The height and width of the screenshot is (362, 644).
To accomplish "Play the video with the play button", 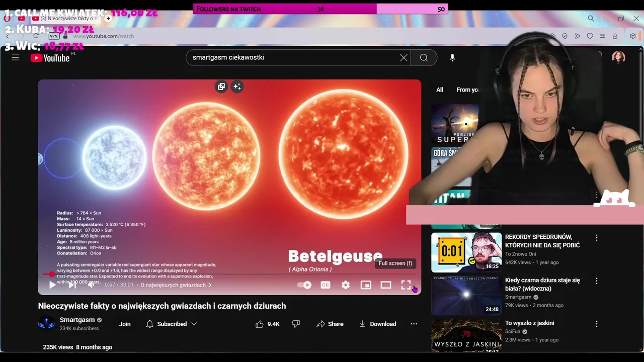I will 52,285.
